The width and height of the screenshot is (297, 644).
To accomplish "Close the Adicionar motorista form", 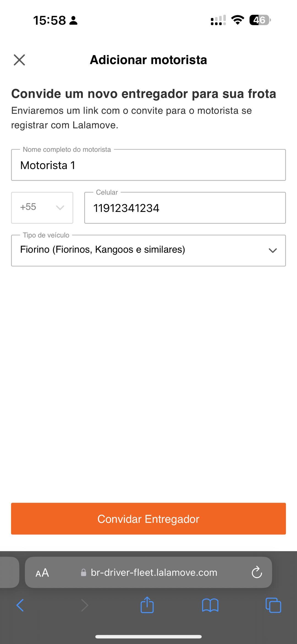I will pyautogui.click(x=19, y=60).
